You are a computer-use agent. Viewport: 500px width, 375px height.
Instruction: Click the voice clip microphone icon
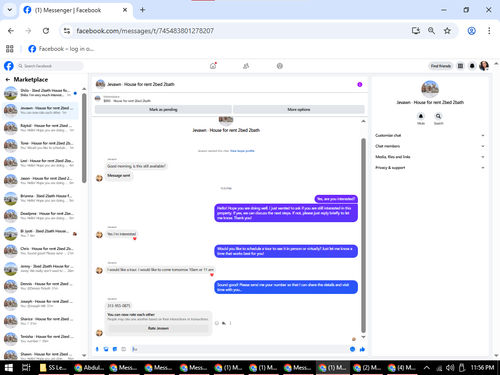(97, 349)
